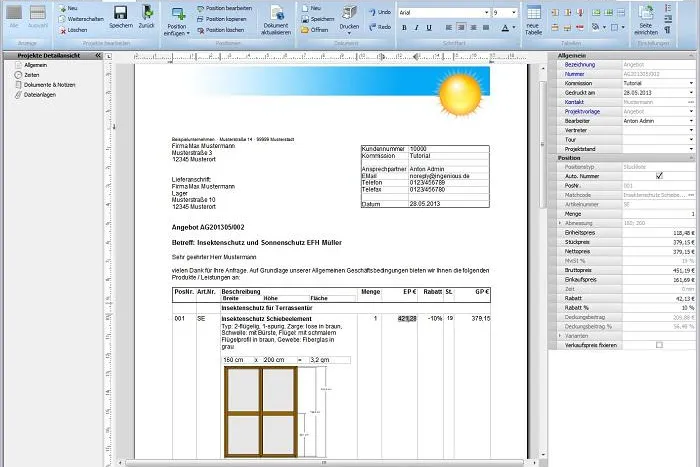Insert a table with neue Tabelle
This screenshot has width=700, height=467.
tap(533, 20)
